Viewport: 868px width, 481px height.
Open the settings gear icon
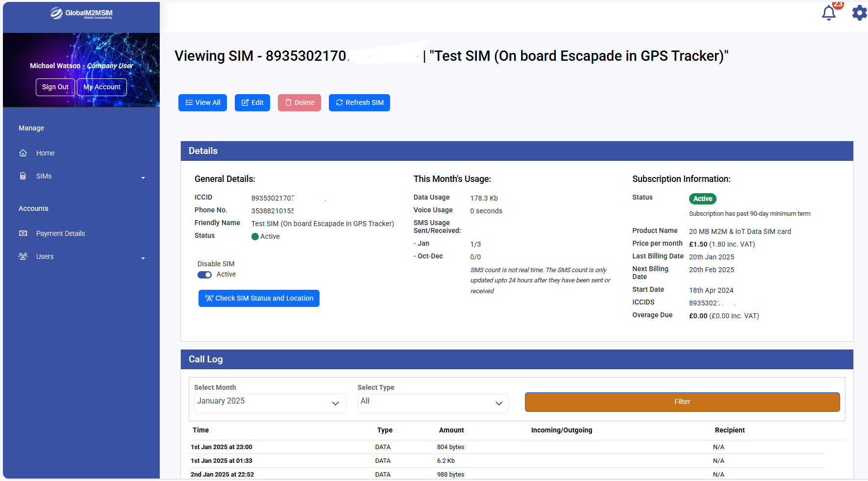point(859,13)
